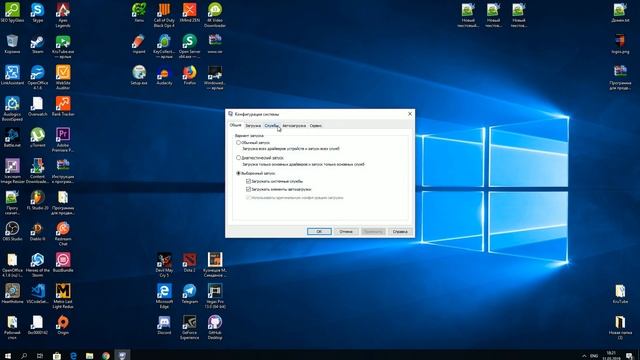Close the Конфигурация системы dialog
The width and height of the screenshot is (640, 360).
point(410,114)
